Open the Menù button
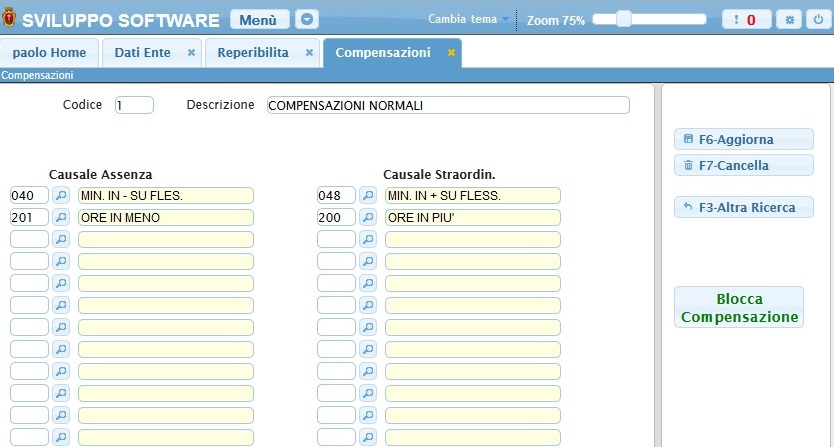 (x=259, y=19)
